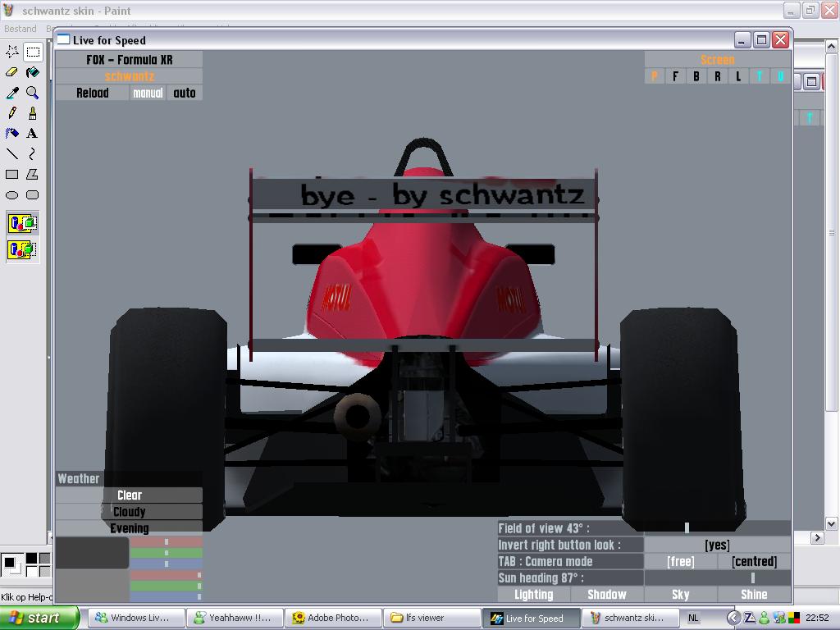The width and height of the screenshot is (840, 630).
Task: Select the Curve tool in Paint
Action: [x=33, y=153]
